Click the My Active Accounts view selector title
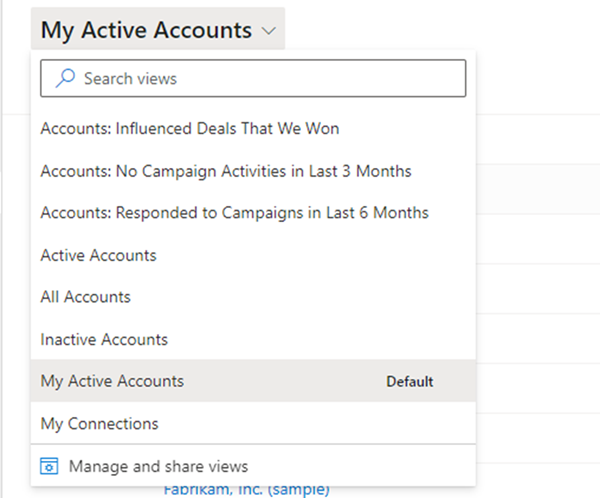The height and width of the screenshot is (498, 600). coord(146,30)
